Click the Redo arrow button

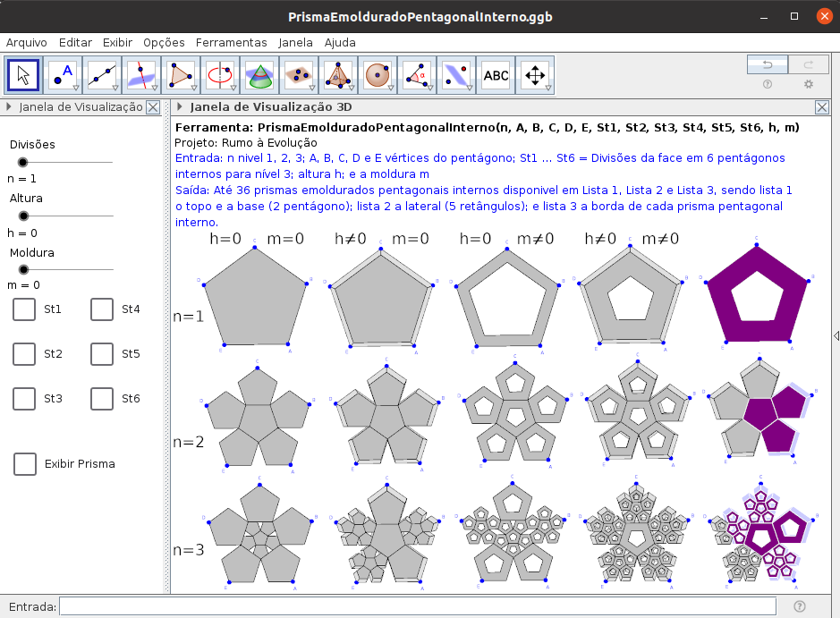tap(809, 64)
